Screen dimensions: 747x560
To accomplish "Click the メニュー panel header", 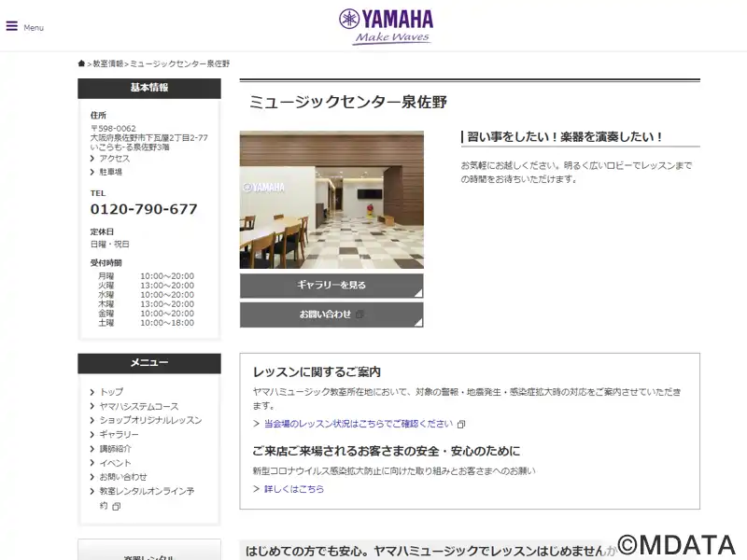I will point(149,363).
